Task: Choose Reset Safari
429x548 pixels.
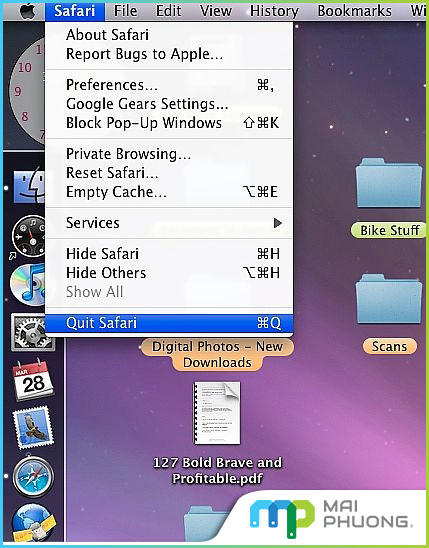Action: [169, 173]
